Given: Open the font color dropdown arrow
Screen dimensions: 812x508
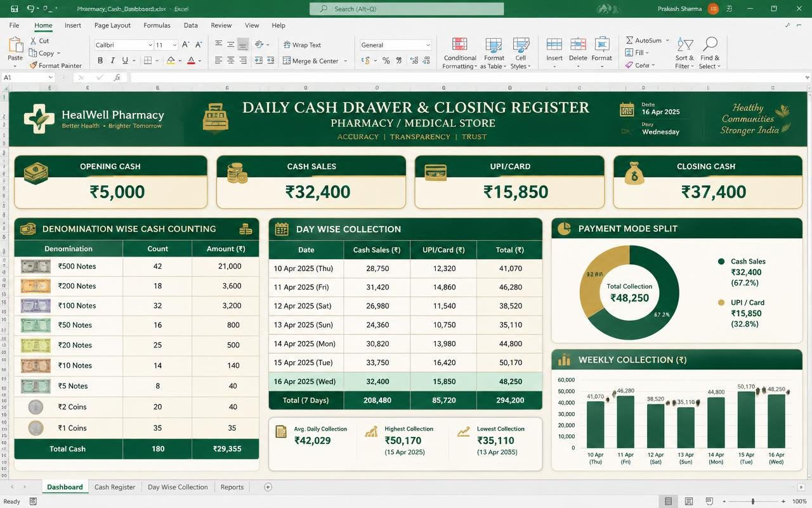Looking at the screenshot, I should tap(199, 61).
